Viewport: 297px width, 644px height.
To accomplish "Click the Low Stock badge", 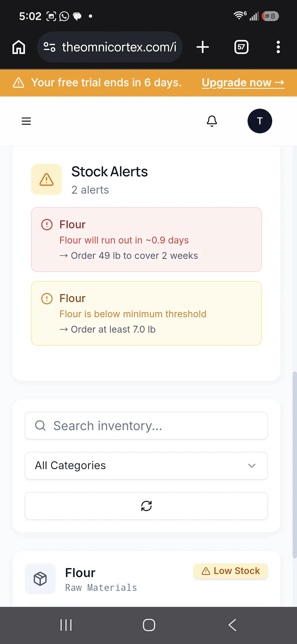I will [x=231, y=571].
